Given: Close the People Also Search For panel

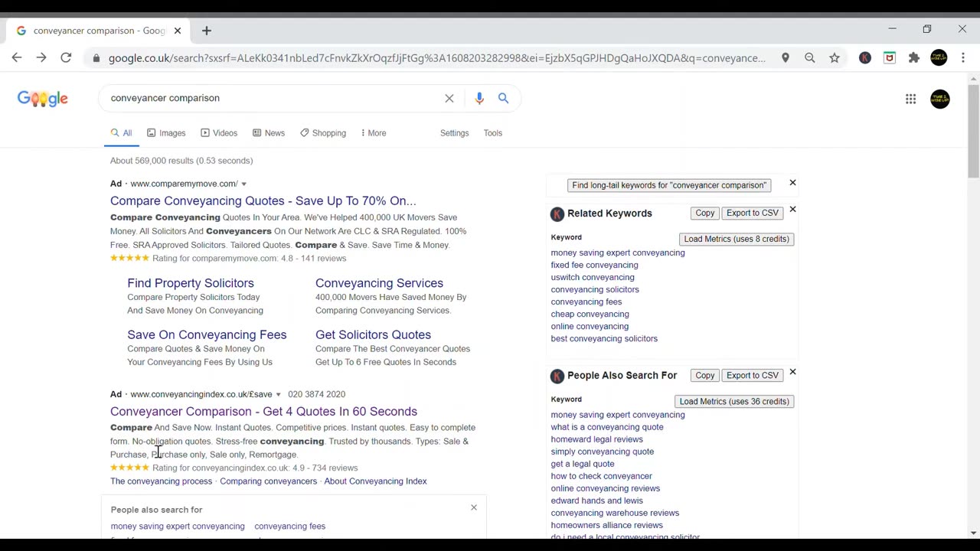Looking at the screenshot, I should [x=792, y=372].
